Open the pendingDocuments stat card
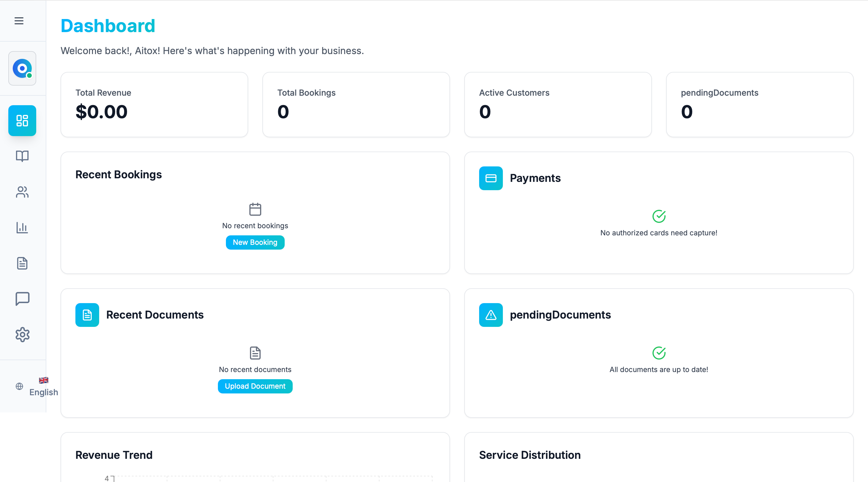This screenshot has height=482, width=868. click(760, 105)
